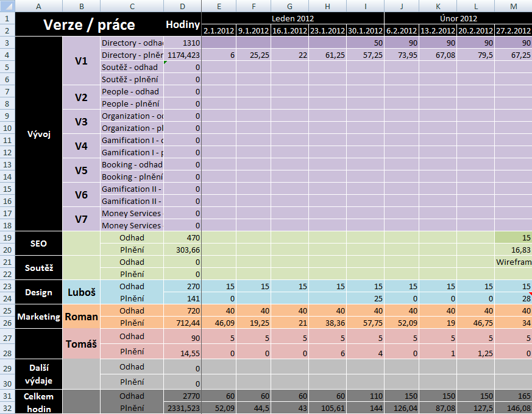Viewport: 532px width, 414px height.
Task: Click 'Booking - odhad' cell
Action: tap(132, 164)
